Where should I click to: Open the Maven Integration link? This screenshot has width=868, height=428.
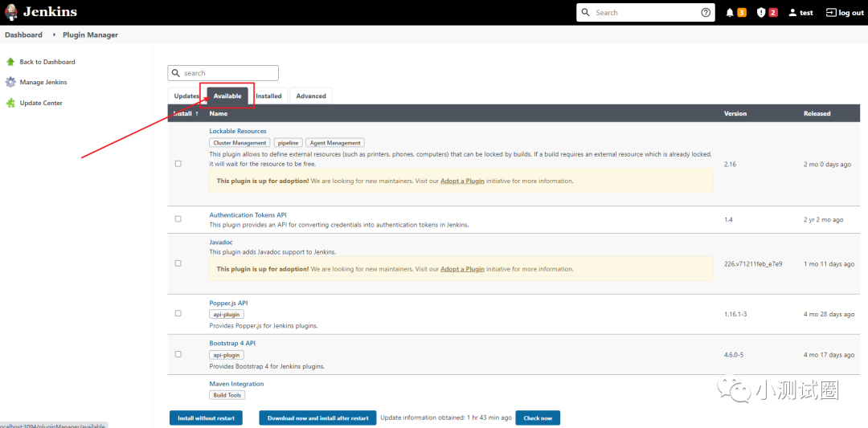[236, 384]
